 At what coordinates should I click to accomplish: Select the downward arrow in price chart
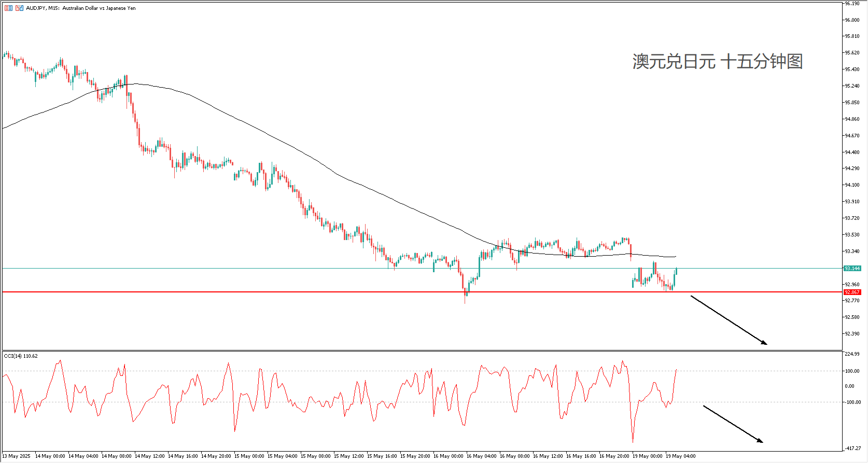tap(729, 319)
